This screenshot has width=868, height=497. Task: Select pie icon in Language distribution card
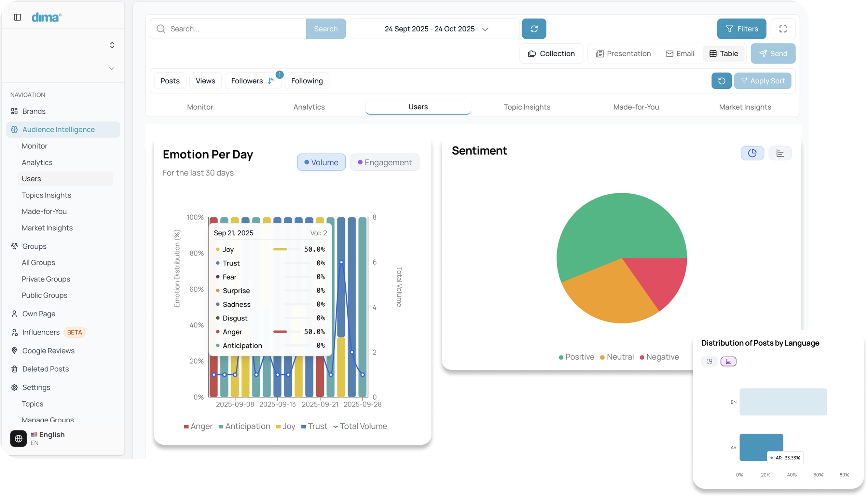tap(709, 361)
